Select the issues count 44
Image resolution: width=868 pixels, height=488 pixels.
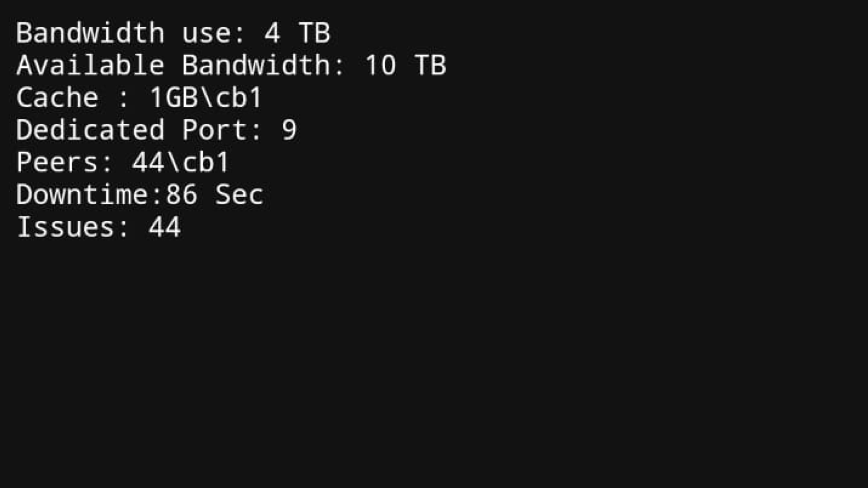coord(165,227)
